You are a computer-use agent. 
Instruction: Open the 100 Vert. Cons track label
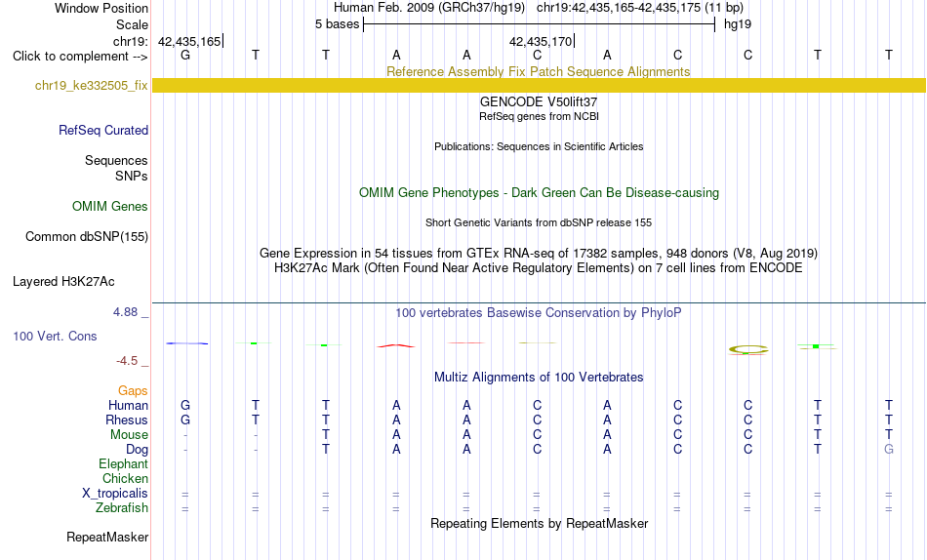click(x=55, y=336)
